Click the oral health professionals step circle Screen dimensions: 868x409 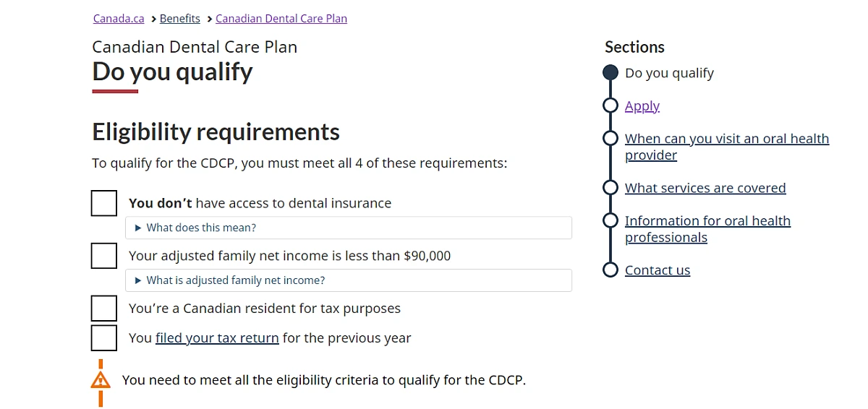pos(610,221)
